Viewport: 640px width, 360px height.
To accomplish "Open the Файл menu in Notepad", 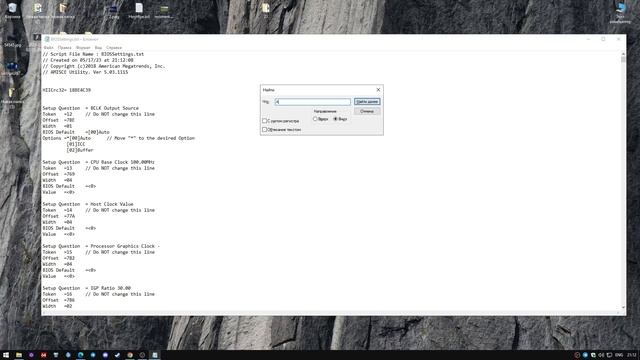I will [48, 47].
